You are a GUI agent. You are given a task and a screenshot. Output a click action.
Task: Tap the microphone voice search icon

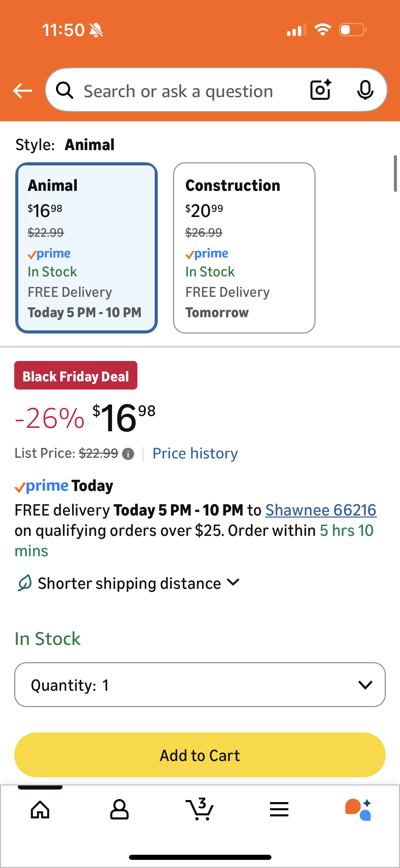pyautogui.click(x=365, y=90)
